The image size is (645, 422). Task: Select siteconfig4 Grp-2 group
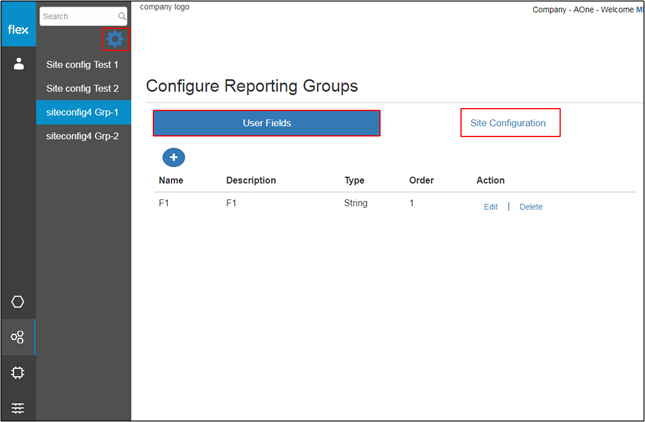pos(84,136)
